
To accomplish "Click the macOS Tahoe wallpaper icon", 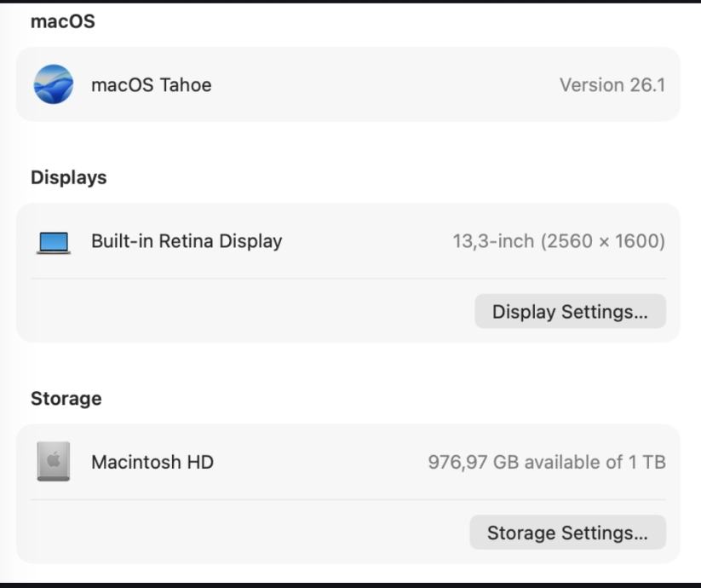I will point(54,84).
